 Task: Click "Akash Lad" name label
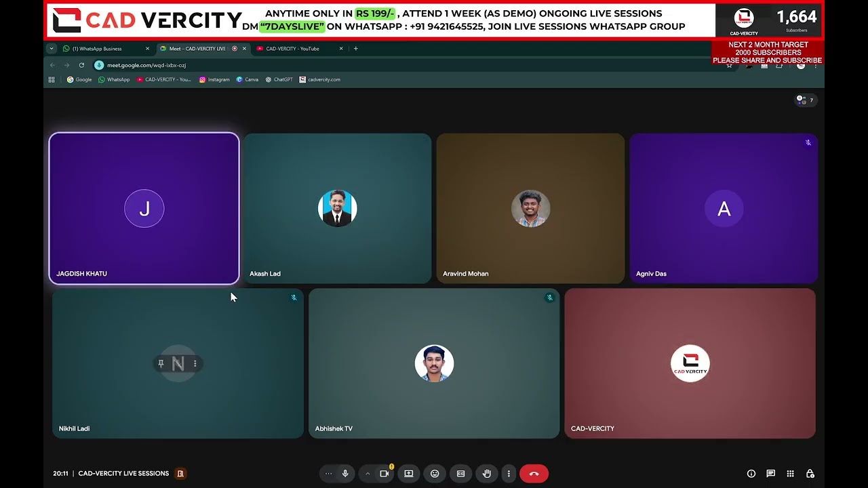pyautogui.click(x=265, y=274)
